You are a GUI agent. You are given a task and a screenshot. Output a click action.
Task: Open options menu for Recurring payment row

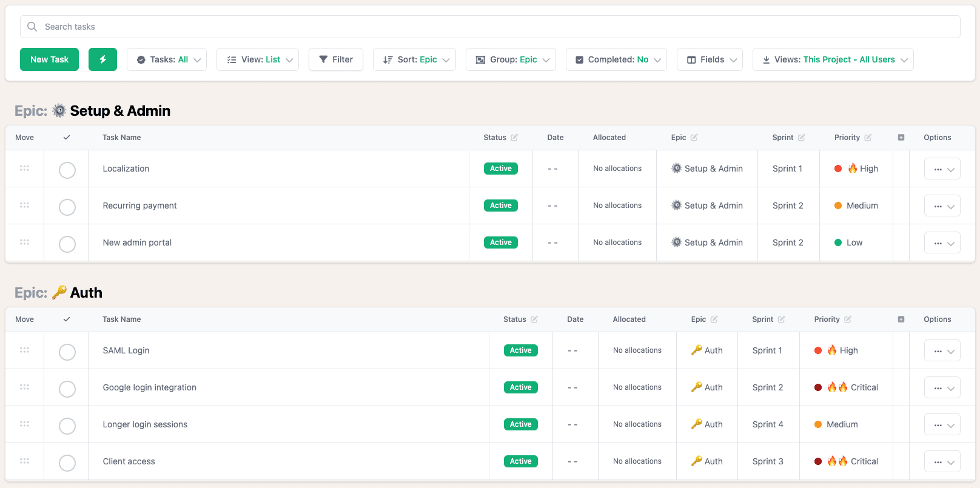[942, 206]
